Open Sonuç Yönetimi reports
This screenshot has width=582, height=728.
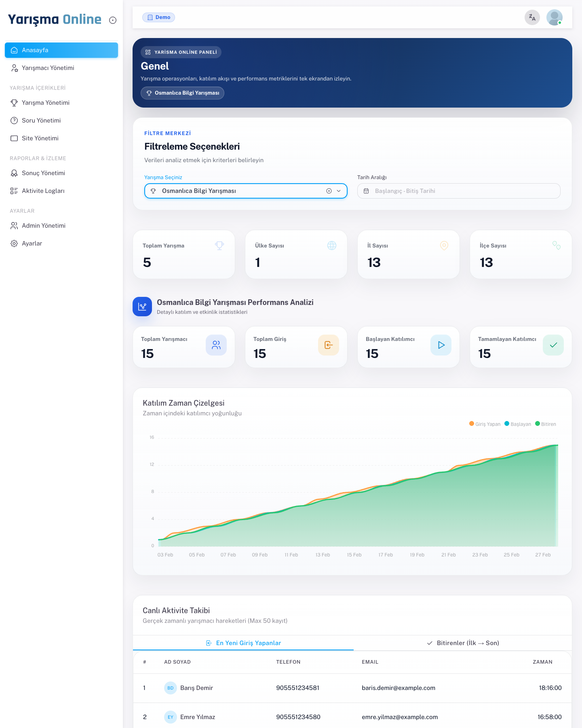point(61,173)
